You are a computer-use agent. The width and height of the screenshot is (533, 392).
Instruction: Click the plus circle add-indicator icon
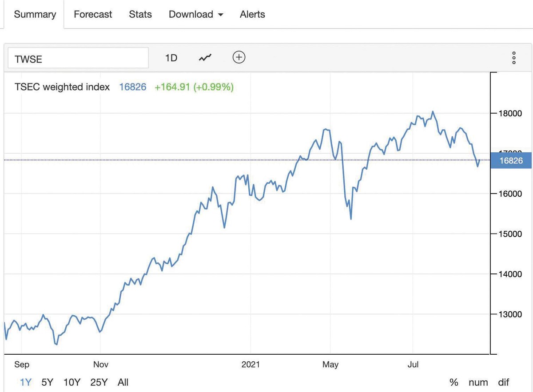(239, 57)
